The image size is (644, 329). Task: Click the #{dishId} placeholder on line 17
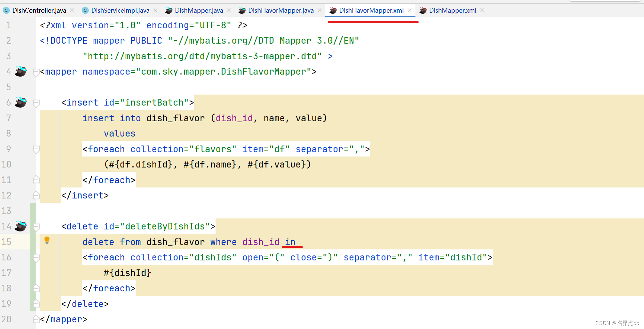tap(128, 273)
